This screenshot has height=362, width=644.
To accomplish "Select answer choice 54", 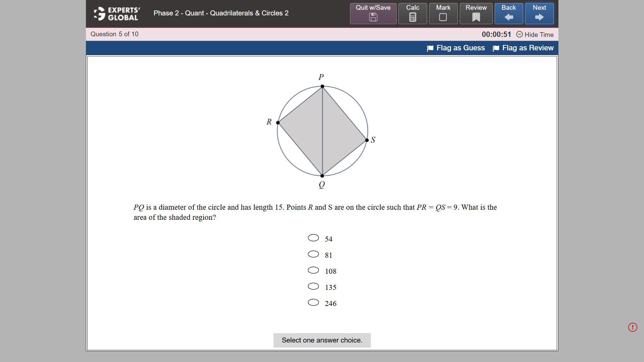I will tap(313, 238).
